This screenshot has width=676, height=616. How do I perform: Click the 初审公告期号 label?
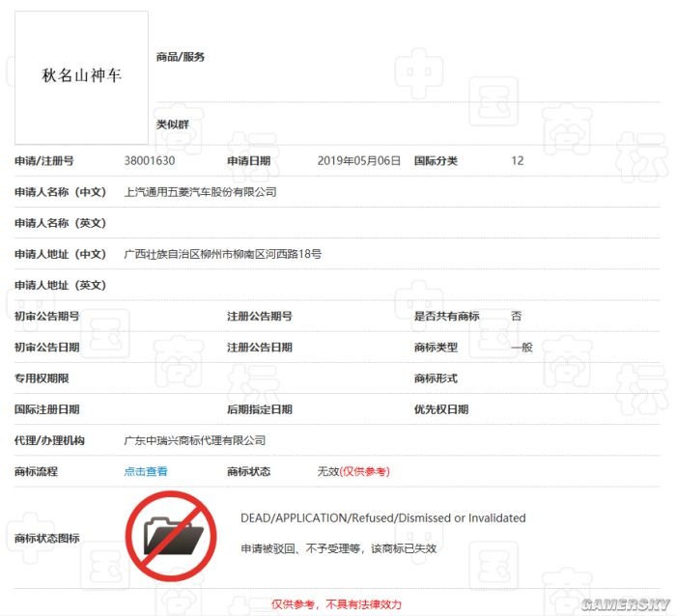47,316
